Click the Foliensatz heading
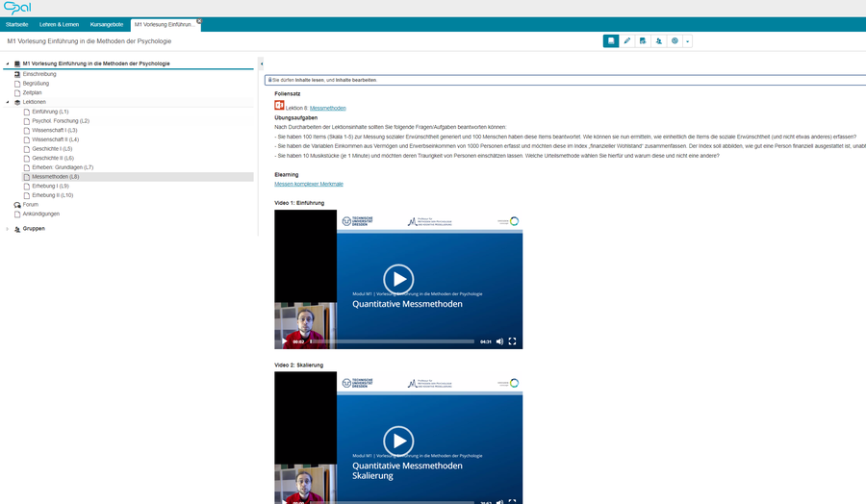Image resolution: width=866 pixels, height=504 pixels. [x=287, y=94]
